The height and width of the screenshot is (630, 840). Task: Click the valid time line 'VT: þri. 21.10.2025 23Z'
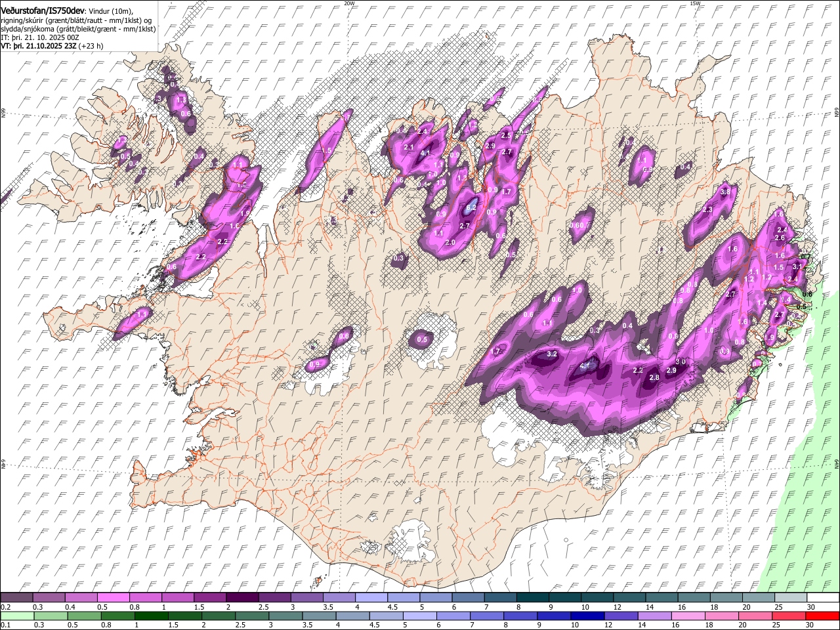pos(39,46)
